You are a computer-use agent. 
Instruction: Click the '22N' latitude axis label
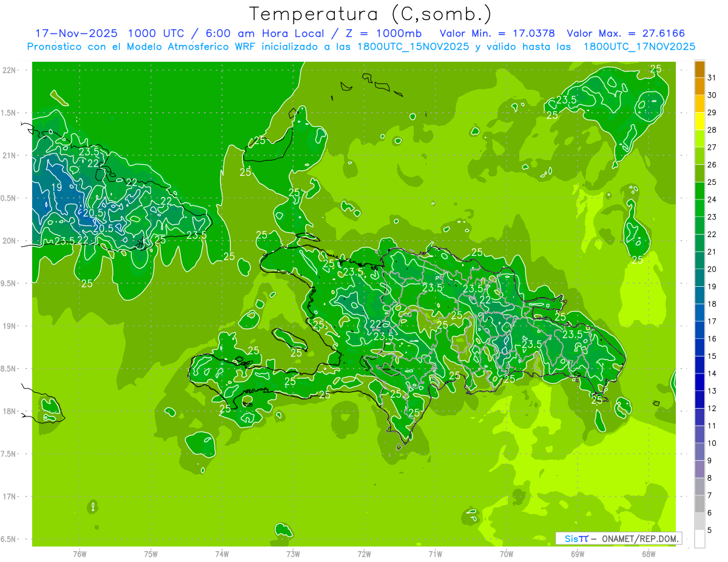[9, 70]
